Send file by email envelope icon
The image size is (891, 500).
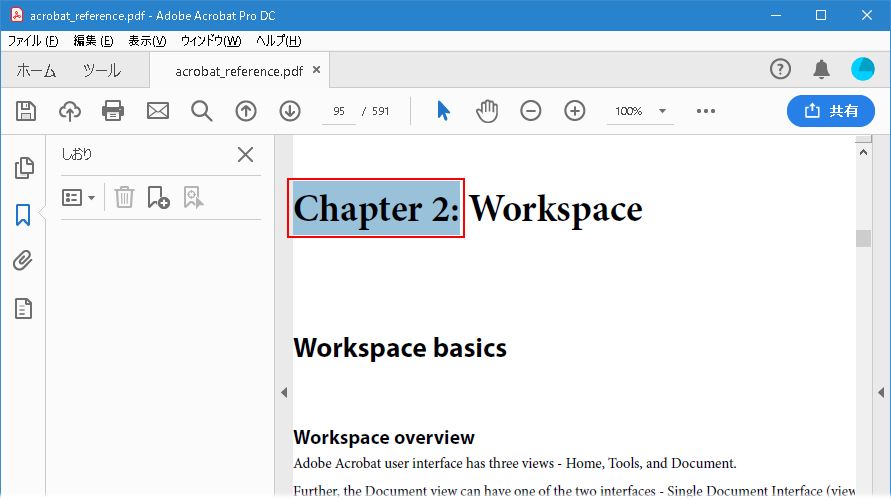point(157,111)
